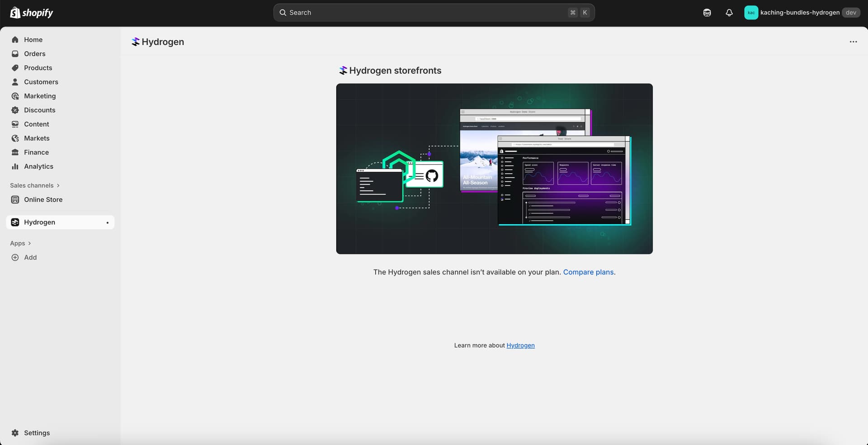Click the Hydrogen logo in the page header

pyautogui.click(x=136, y=42)
